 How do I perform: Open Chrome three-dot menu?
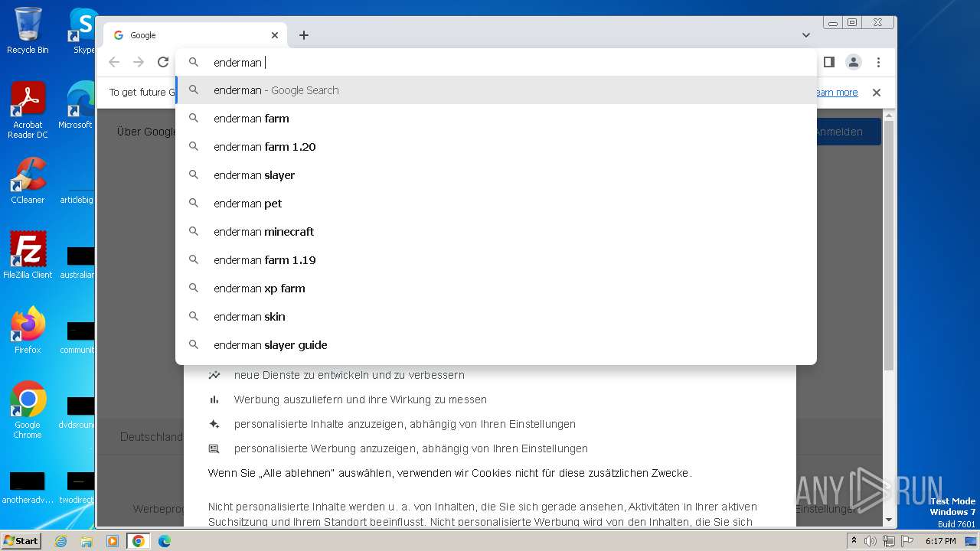[878, 62]
